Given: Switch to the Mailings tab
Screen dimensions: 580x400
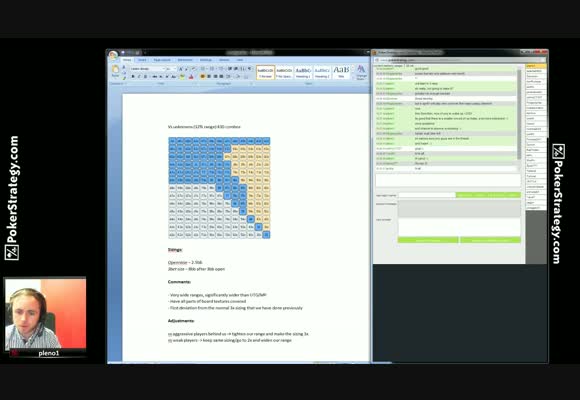Looking at the screenshot, I should coord(206,60).
